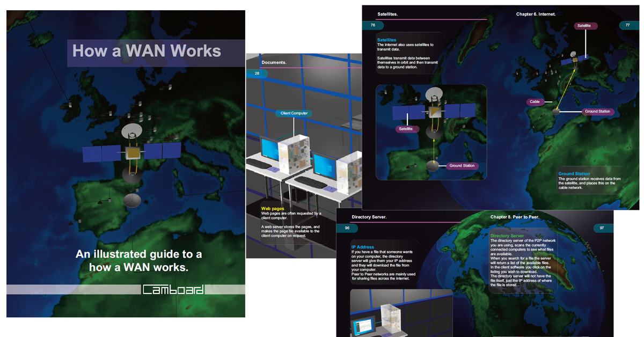Click page number 97
The height and width of the screenshot is (337, 644).
coord(603,229)
